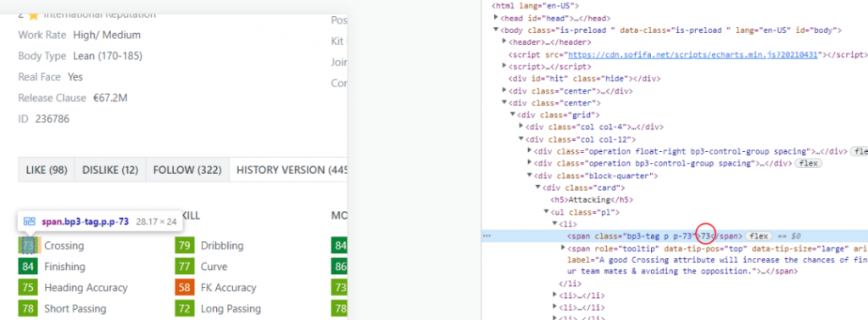Expand the header element node

(504, 42)
